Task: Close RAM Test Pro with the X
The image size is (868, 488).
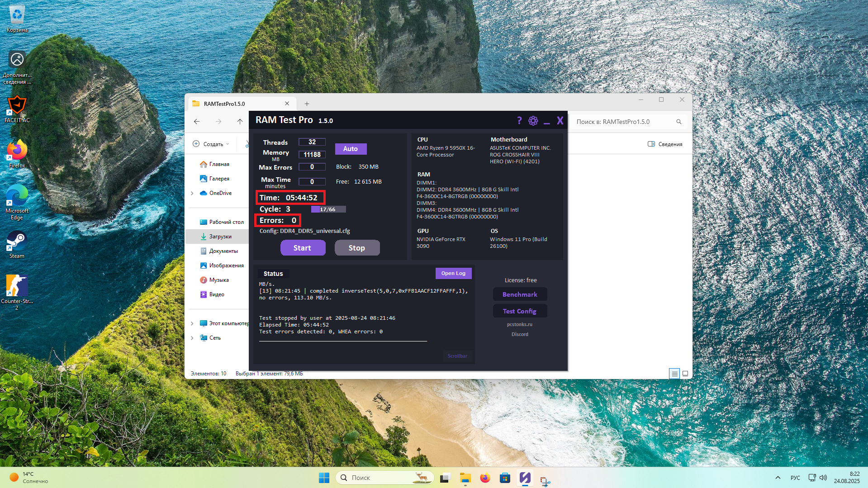Action: click(x=560, y=120)
